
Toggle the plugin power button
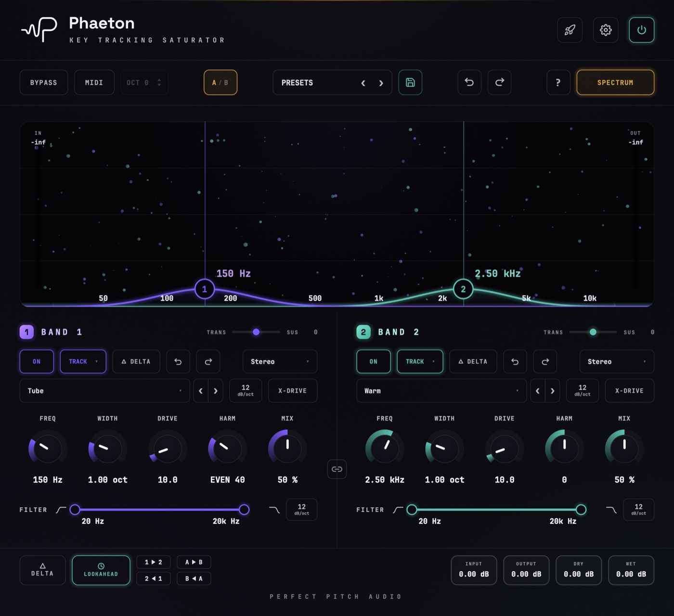coord(642,30)
